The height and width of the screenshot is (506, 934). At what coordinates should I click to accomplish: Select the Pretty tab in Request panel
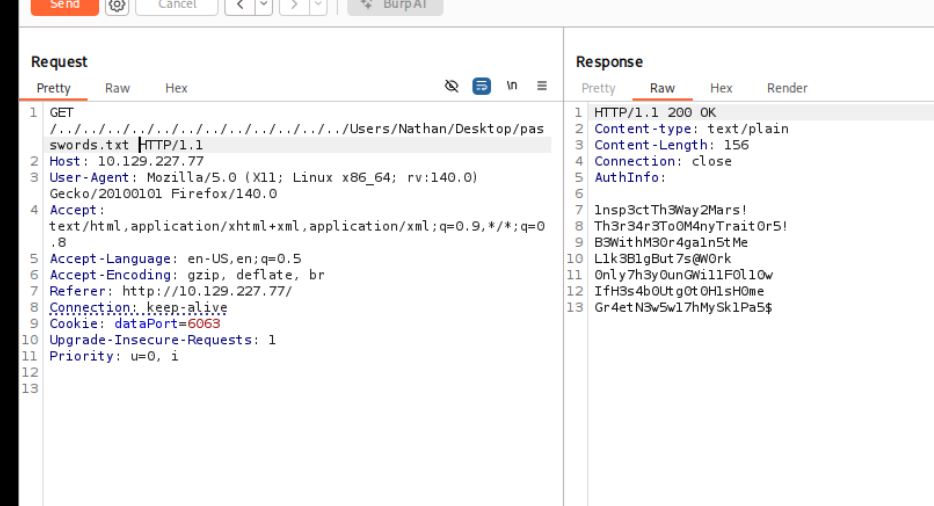click(54, 88)
